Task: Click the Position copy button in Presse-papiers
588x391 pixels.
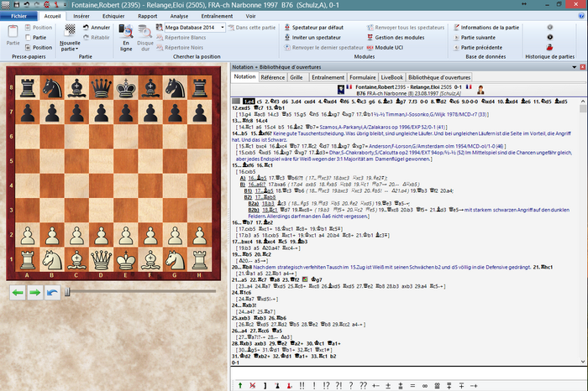Action: click(39, 48)
